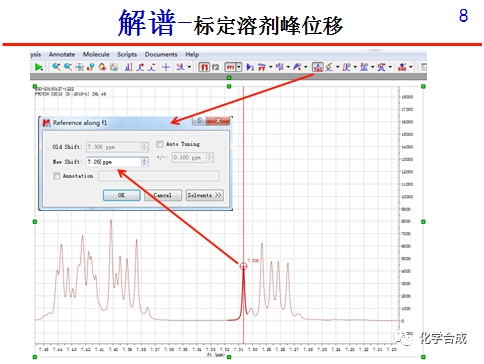Expand the Phase Correction dropdown arrow

[x=288, y=67]
